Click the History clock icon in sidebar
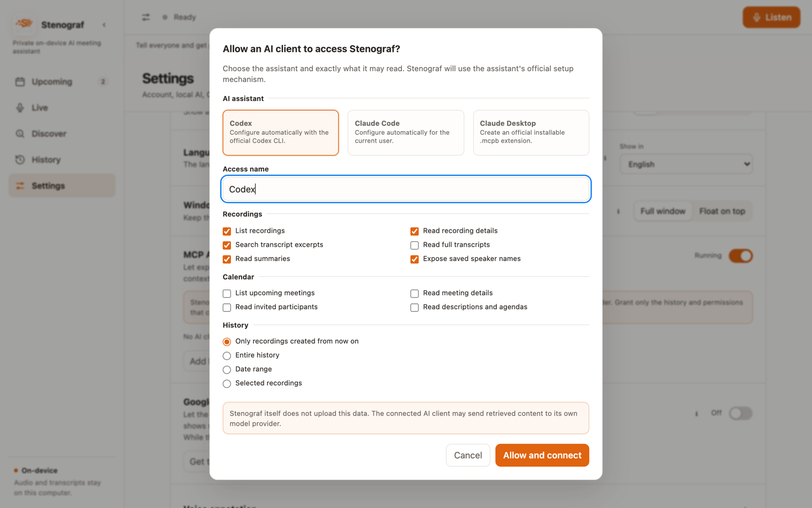 pos(20,160)
